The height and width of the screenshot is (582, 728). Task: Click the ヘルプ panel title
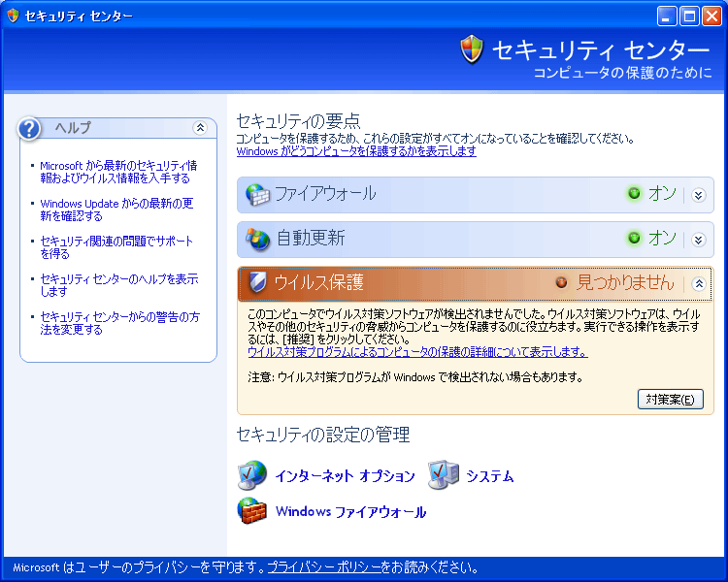(73, 127)
